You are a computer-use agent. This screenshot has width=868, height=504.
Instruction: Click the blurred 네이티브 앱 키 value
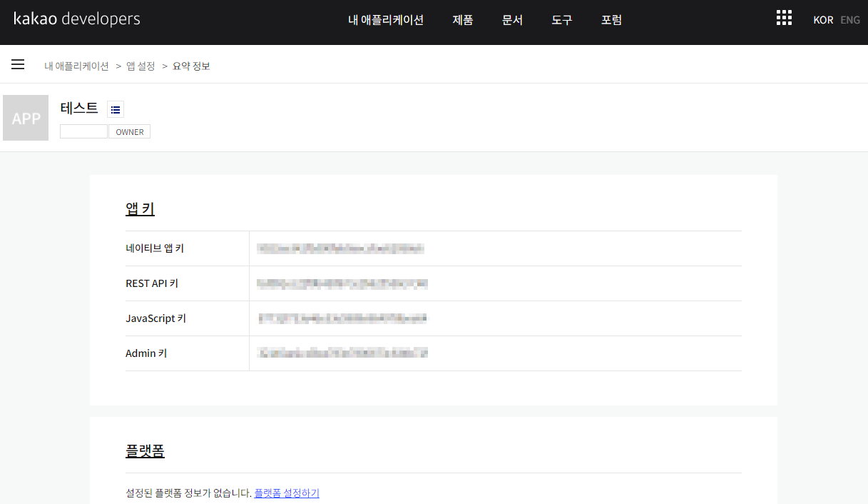[341, 248]
